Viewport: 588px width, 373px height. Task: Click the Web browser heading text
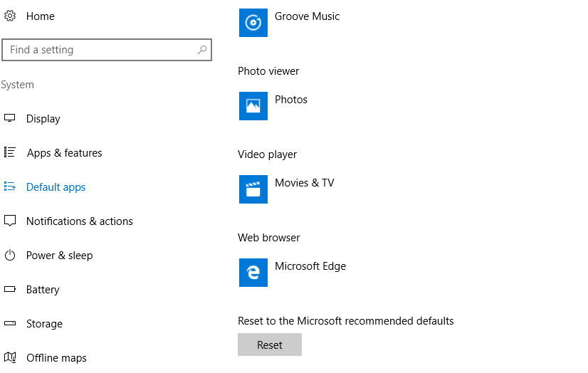pos(269,238)
